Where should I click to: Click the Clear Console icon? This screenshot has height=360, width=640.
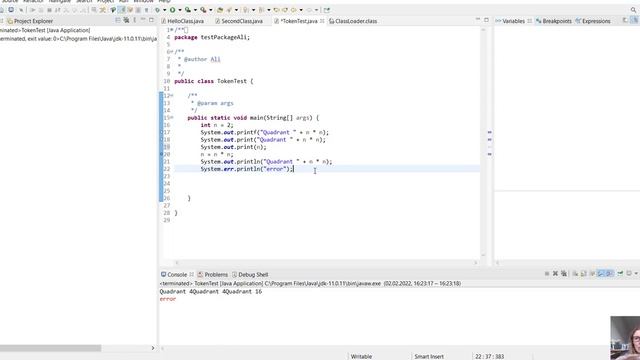(x=575, y=274)
